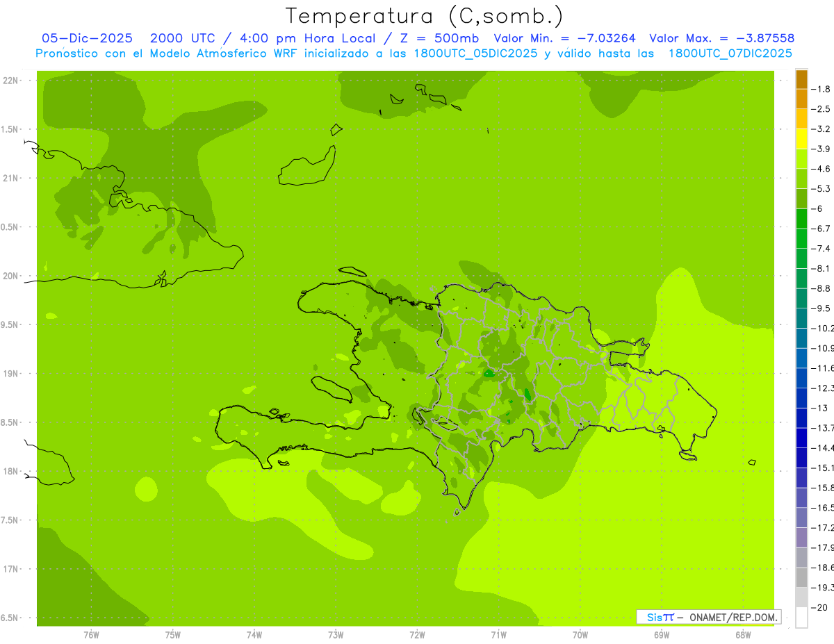Click the 76W longitude axis label
The height and width of the screenshot is (644, 834).
point(91,635)
